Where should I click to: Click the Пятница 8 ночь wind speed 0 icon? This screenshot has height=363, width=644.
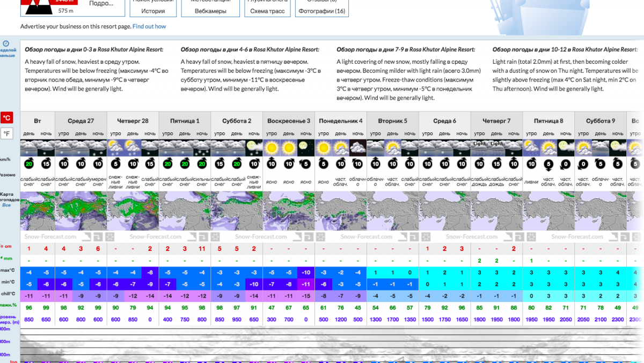pyautogui.click(x=566, y=164)
